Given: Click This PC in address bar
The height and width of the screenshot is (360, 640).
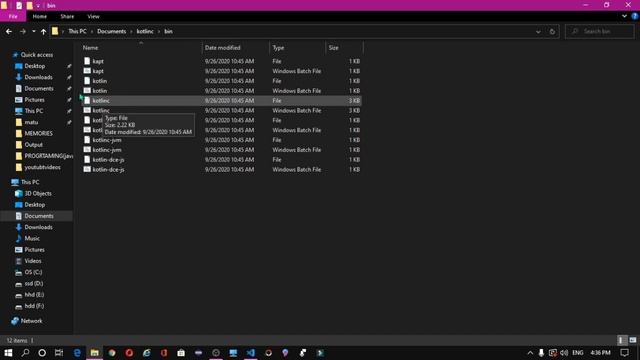Looking at the screenshot, I should pyautogui.click(x=77, y=31).
